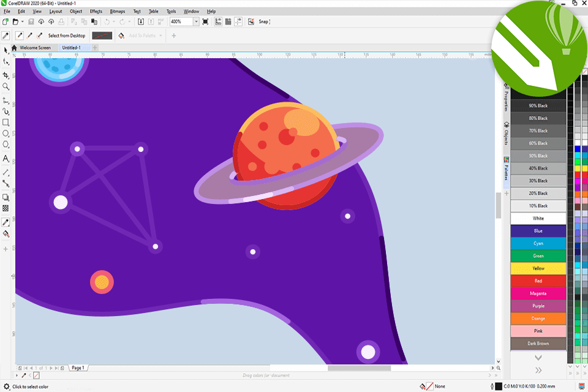Screen dimensions: 588x392
Task: Toggle full-screen preview icon beside zoom
Action: pos(205,21)
